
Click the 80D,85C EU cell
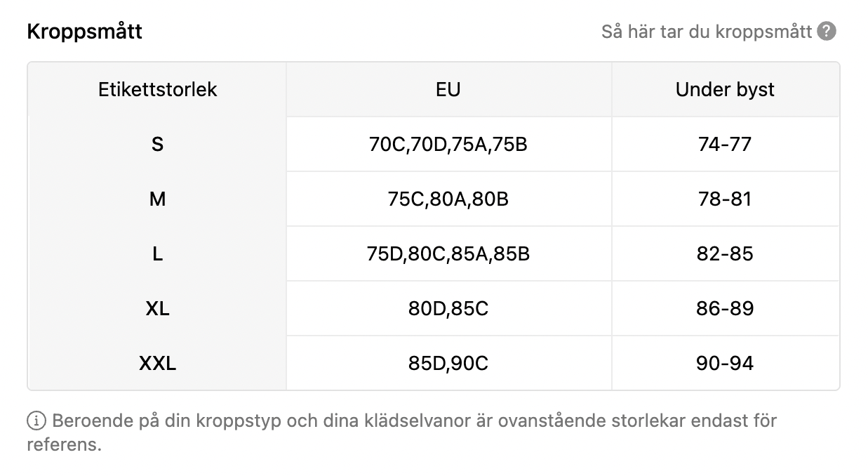[448, 308]
